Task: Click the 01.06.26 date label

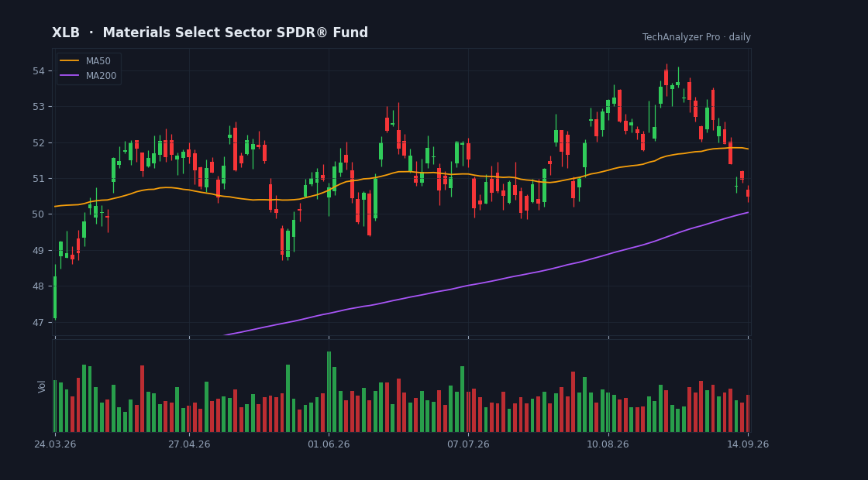Action: tap(329, 444)
